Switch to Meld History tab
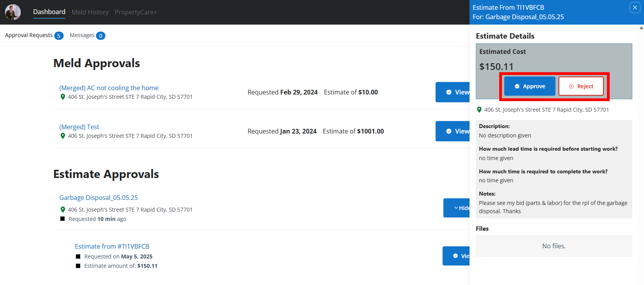This screenshot has height=285, width=644. (90, 12)
